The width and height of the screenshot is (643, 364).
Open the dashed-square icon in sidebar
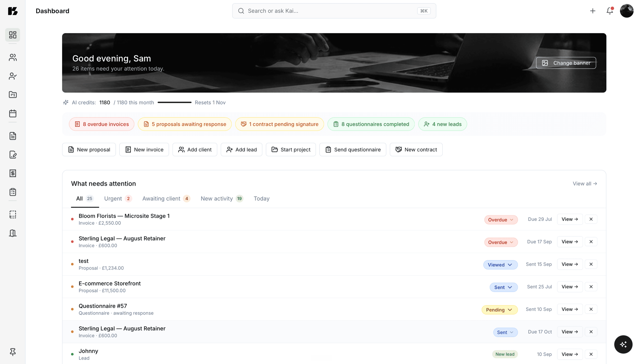click(x=13, y=214)
